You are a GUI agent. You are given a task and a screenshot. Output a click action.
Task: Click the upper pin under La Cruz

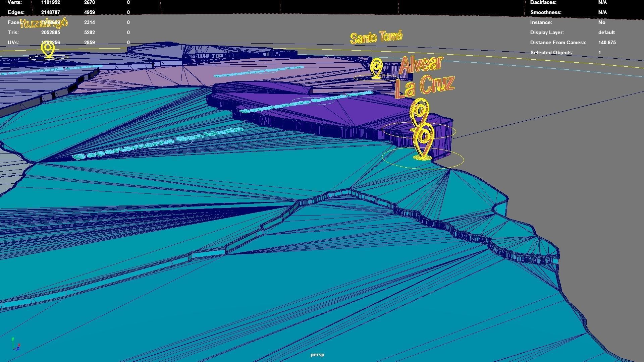(x=420, y=114)
